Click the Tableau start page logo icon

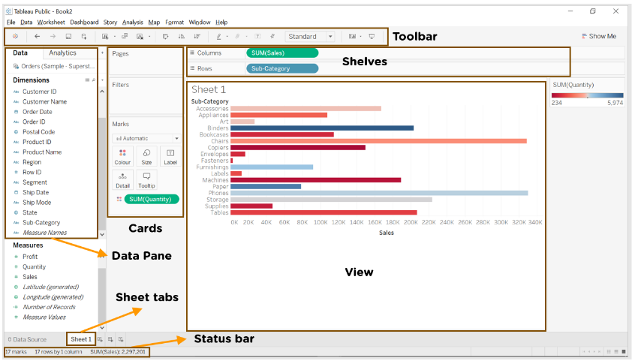(15, 36)
